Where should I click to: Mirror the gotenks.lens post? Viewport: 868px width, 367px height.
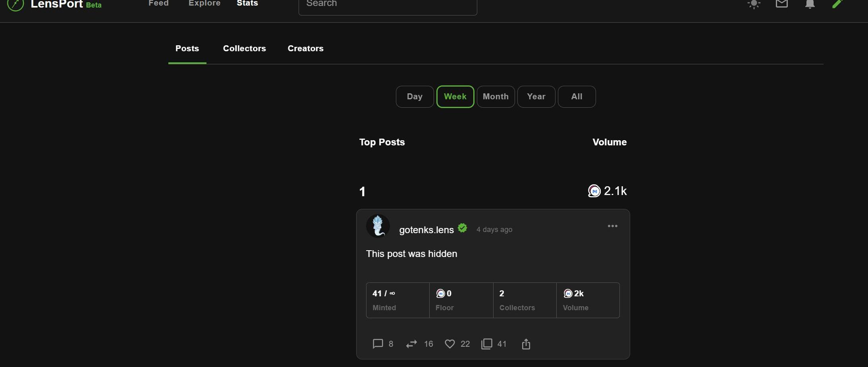pyautogui.click(x=411, y=344)
